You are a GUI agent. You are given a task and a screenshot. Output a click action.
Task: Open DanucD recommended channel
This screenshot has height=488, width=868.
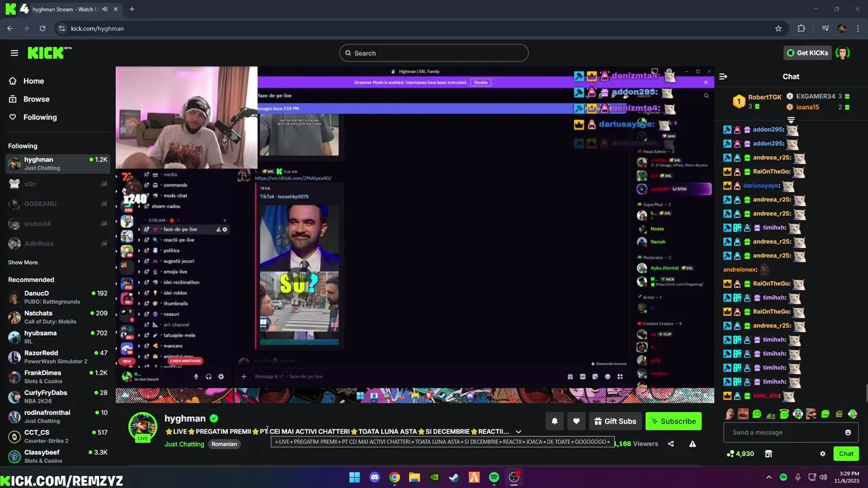(58, 297)
